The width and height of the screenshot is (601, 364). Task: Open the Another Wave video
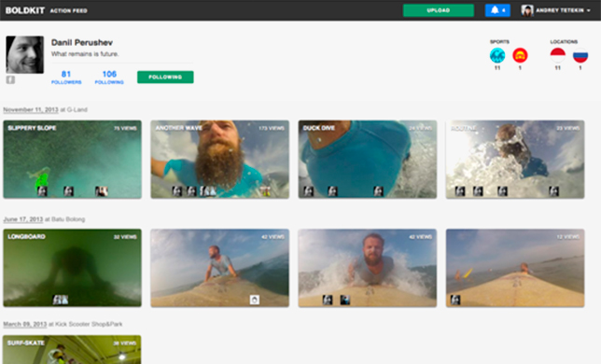(x=219, y=160)
